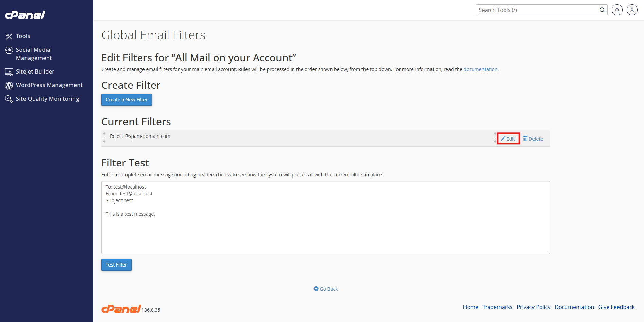Click the Test Filter button
Viewport: 644px width, 322px height.
click(116, 265)
